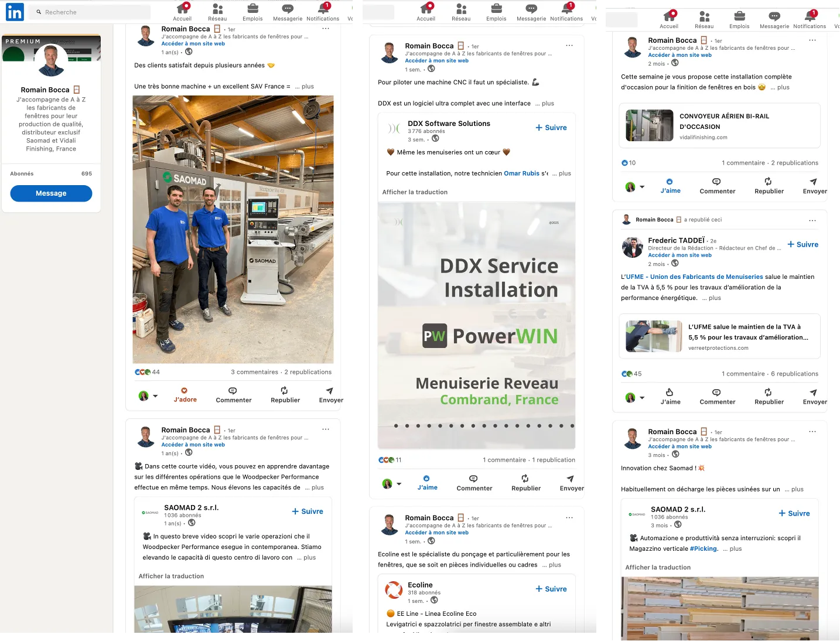Open Messagerie tab next to the Recherche field
Viewport: 840px width, 641px height.
coord(287,12)
